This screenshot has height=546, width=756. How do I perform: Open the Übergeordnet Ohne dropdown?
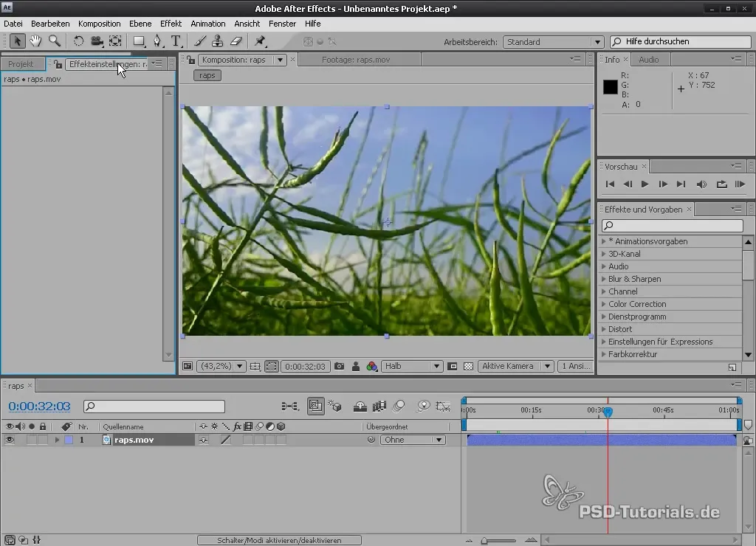[413, 440]
